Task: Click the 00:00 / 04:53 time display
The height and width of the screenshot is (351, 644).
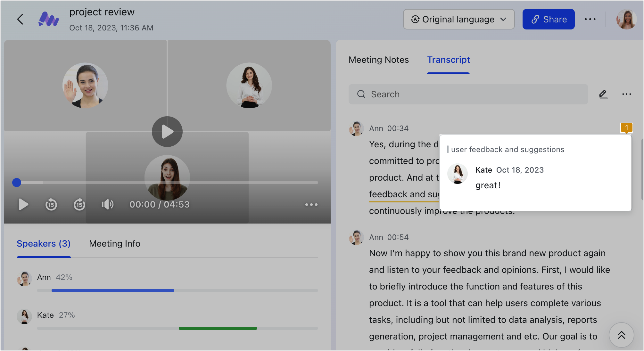Action: coord(160,204)
